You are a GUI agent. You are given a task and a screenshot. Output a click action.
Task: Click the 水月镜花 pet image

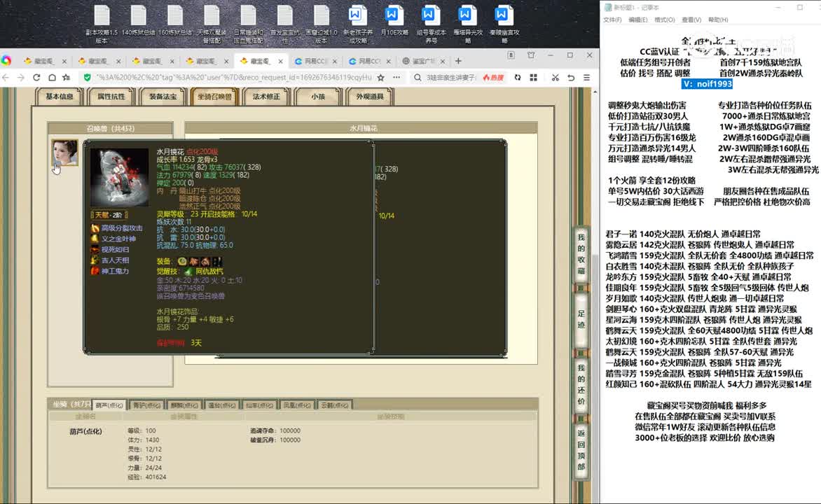(119, 177)
